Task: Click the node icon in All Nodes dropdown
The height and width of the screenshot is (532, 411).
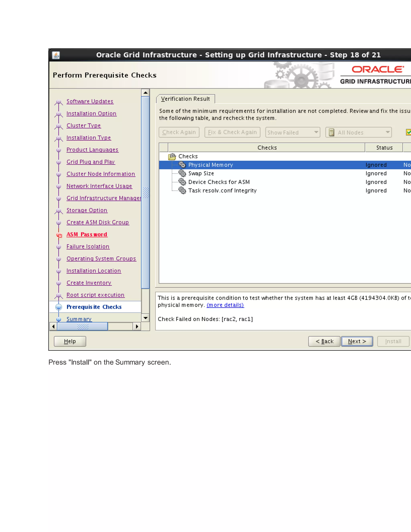Action: [331, 132]
